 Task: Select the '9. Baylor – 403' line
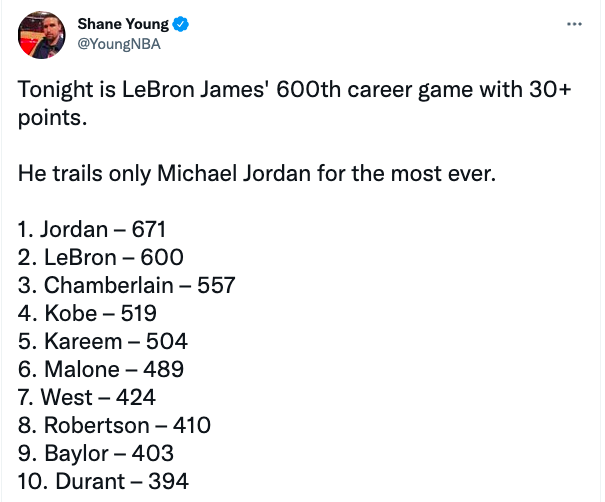coord(96,453)
